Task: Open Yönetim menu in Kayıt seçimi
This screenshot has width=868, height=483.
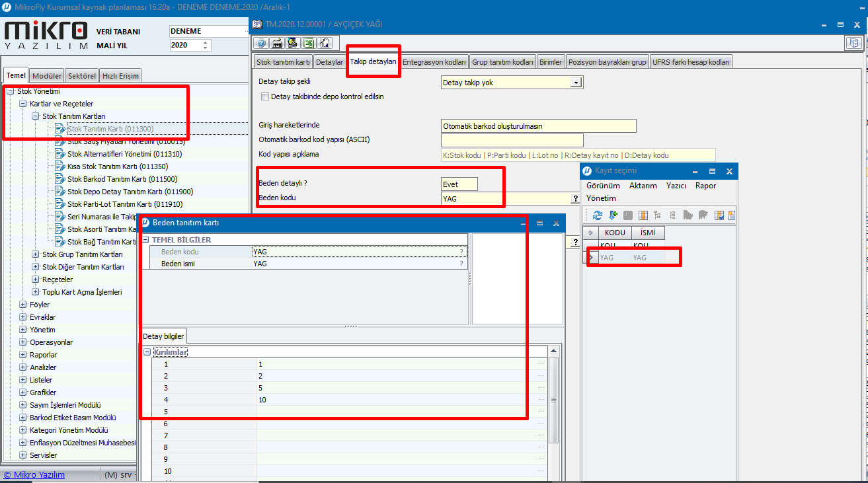Action: (601, 198)
